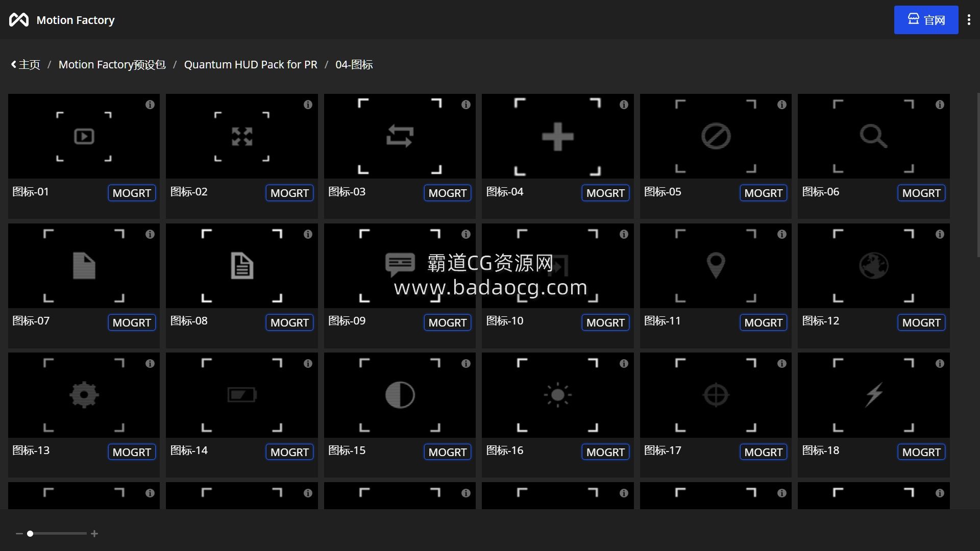Click the Motion Factory logo icon
The image size is (980, 551).
coord(19,20)
